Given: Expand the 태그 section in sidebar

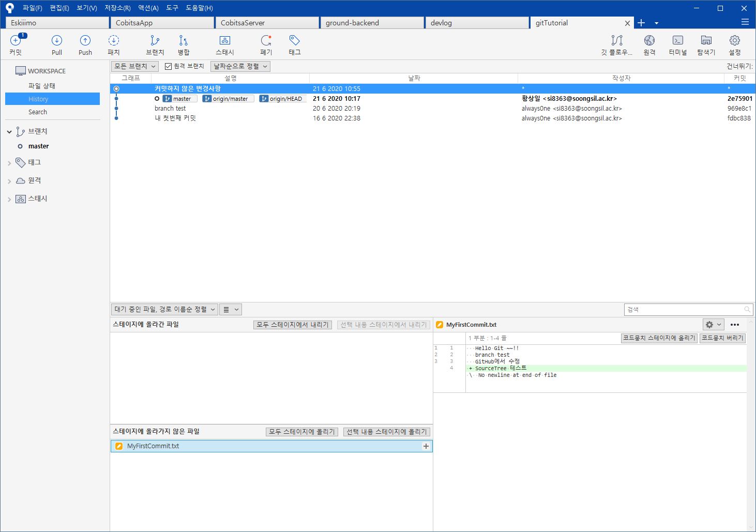Looking at the screenshot, I should (9, 163).
